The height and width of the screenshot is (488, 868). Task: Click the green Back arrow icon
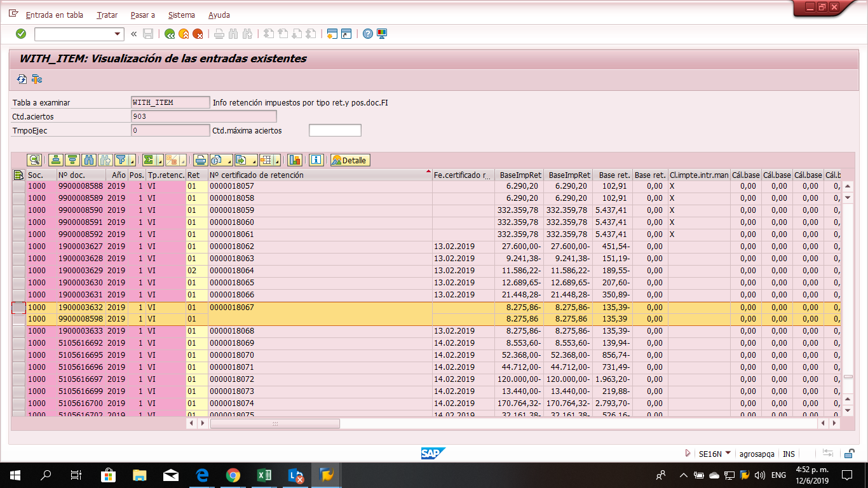coord(170,34)
